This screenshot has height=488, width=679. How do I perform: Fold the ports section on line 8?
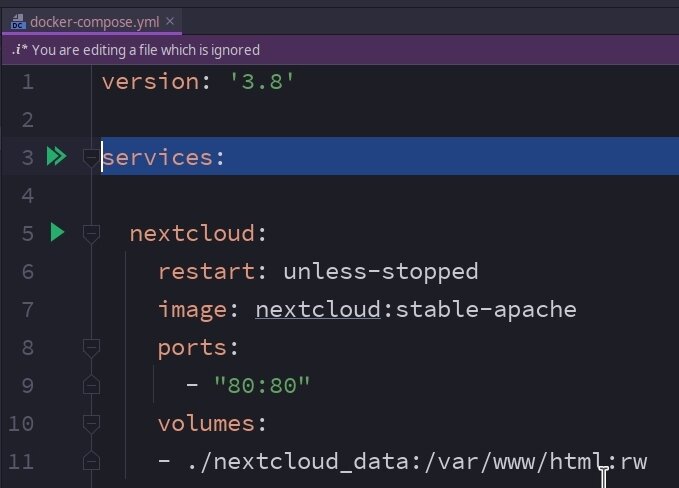coord(91,347)
